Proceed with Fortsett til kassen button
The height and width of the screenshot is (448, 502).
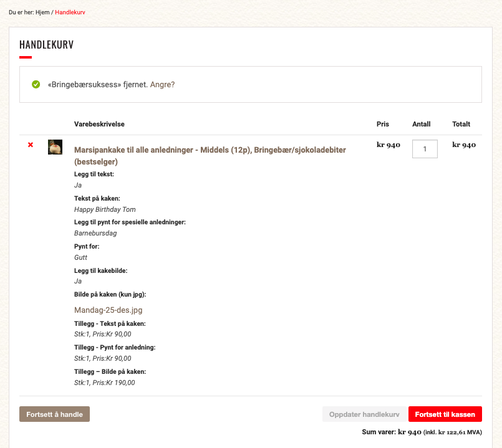[445, 414]
